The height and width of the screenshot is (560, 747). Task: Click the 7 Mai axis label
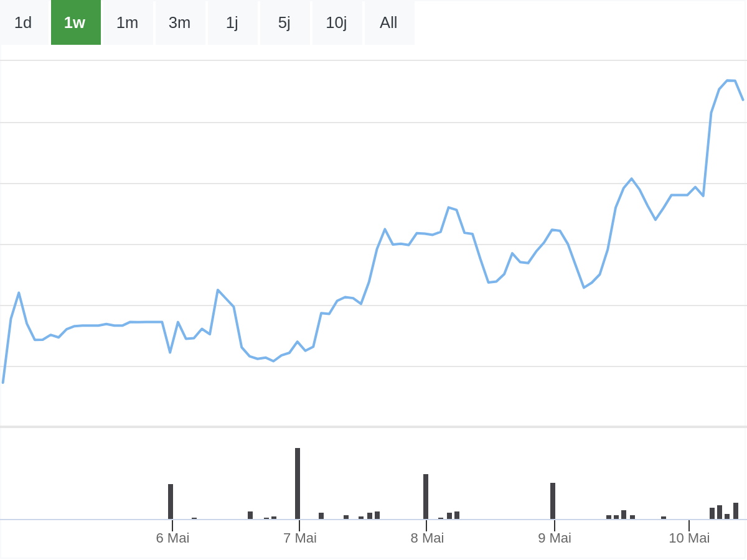tap(300, 538)
